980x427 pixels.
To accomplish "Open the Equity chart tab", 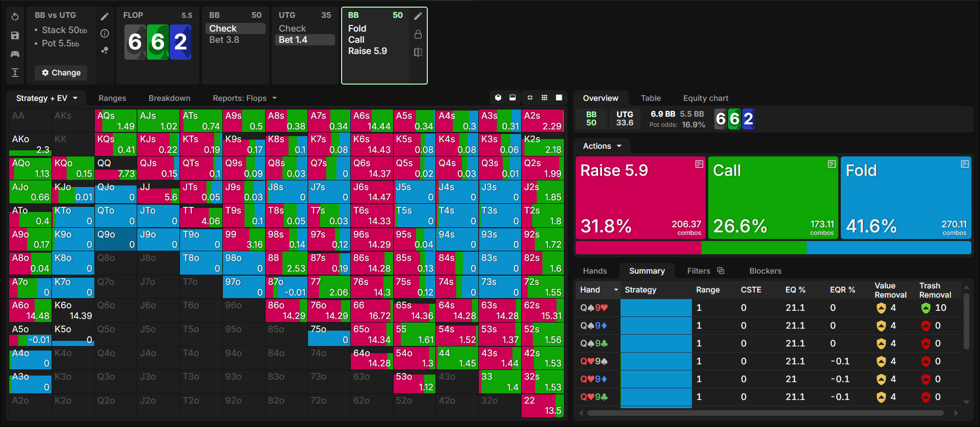I will click(x=706, y=98).
